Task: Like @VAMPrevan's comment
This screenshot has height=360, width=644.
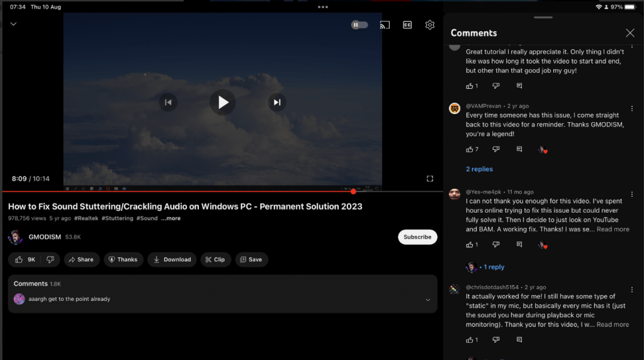Action: 470,149
